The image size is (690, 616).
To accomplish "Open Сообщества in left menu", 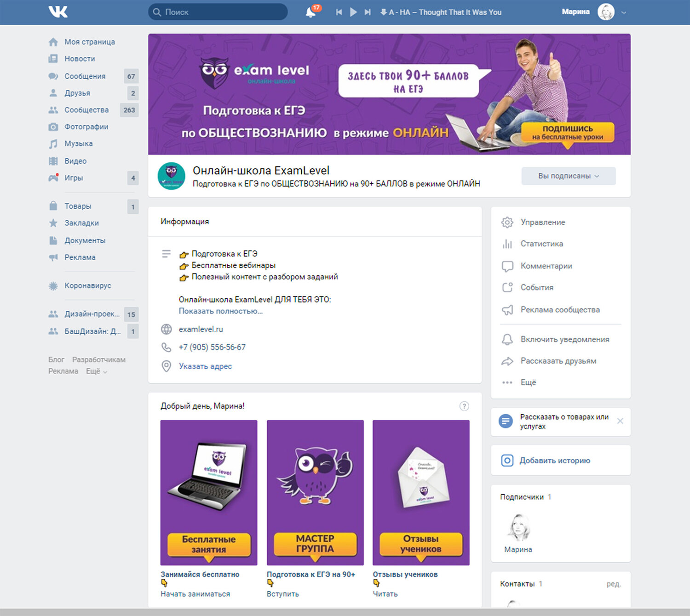I will [x=86, y=110].
